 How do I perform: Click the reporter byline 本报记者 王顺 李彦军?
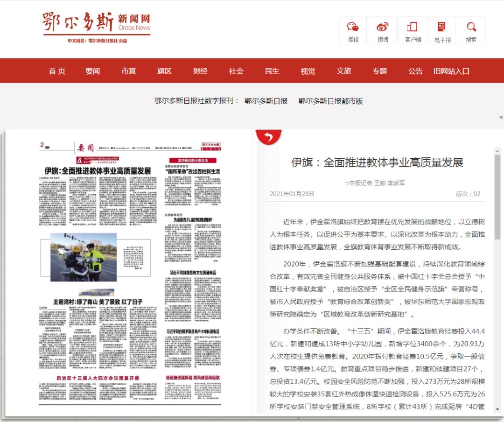[x=375, y=183]
